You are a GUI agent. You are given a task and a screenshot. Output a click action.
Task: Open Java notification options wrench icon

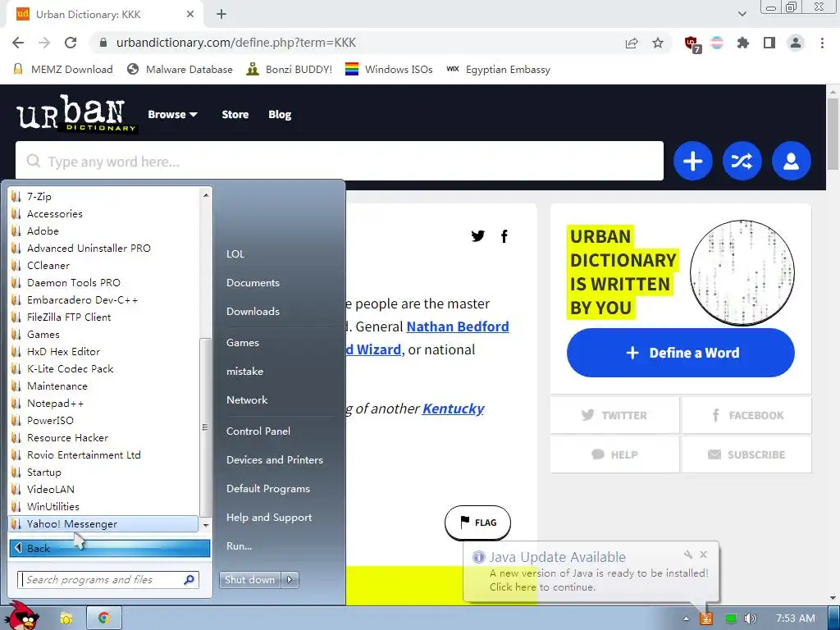[x=688, y=555]
